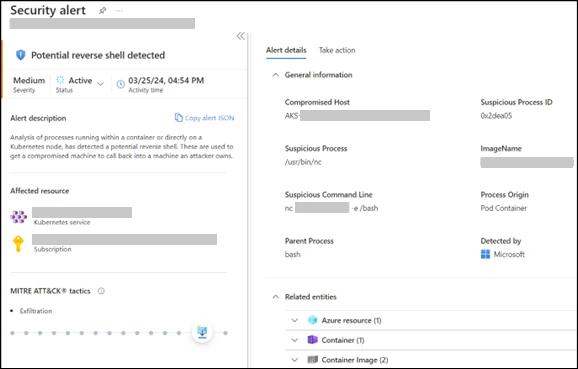Pin the Security alert blade
This screenshot has width=578, height=369.
click(102, 10)
